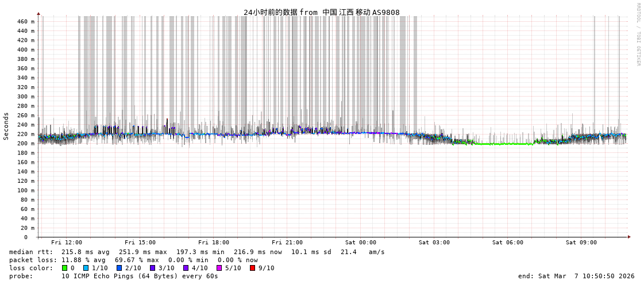Select the blue 2/10 loss color swatch
This screenshot has height=284, width=644.
pos(119,268)
